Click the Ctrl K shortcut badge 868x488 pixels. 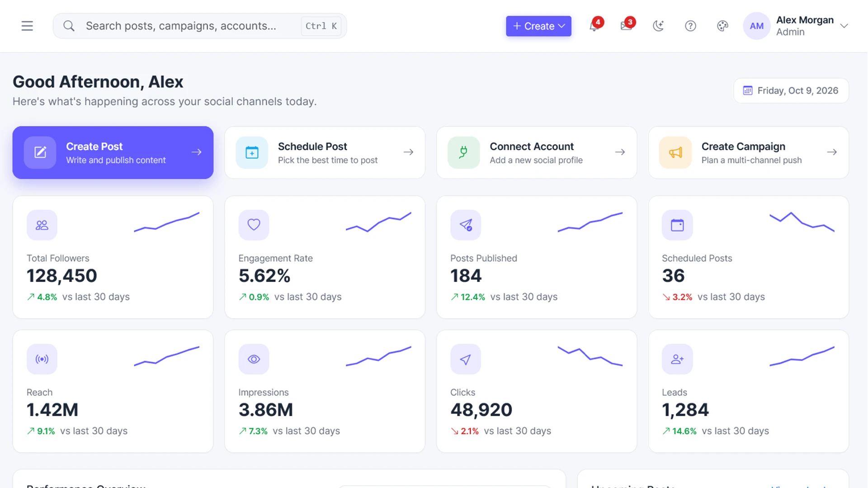click(321, 26)
